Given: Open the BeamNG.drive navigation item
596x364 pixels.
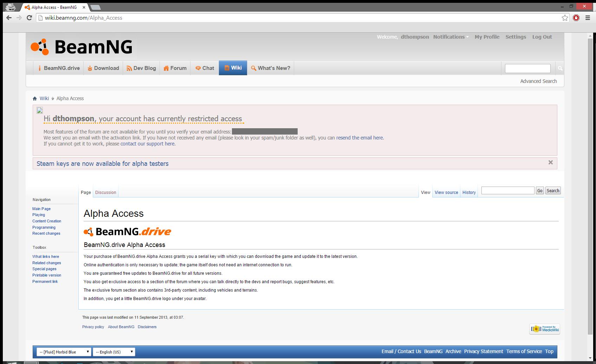Looking at the screenshot, I should click(59, 68).
